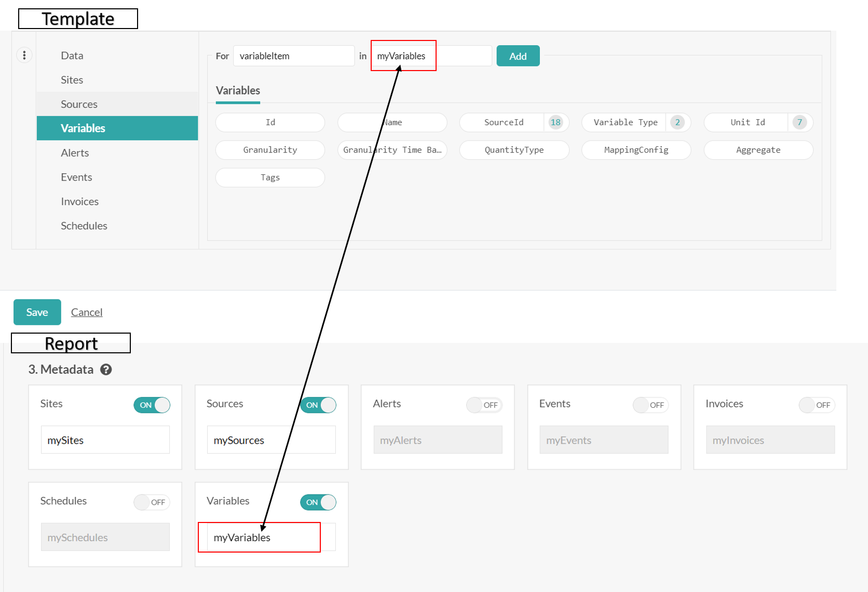Viewport: 868px width, 592px height.
Task: Click the SourceId count badge 18
Action: 555,122
